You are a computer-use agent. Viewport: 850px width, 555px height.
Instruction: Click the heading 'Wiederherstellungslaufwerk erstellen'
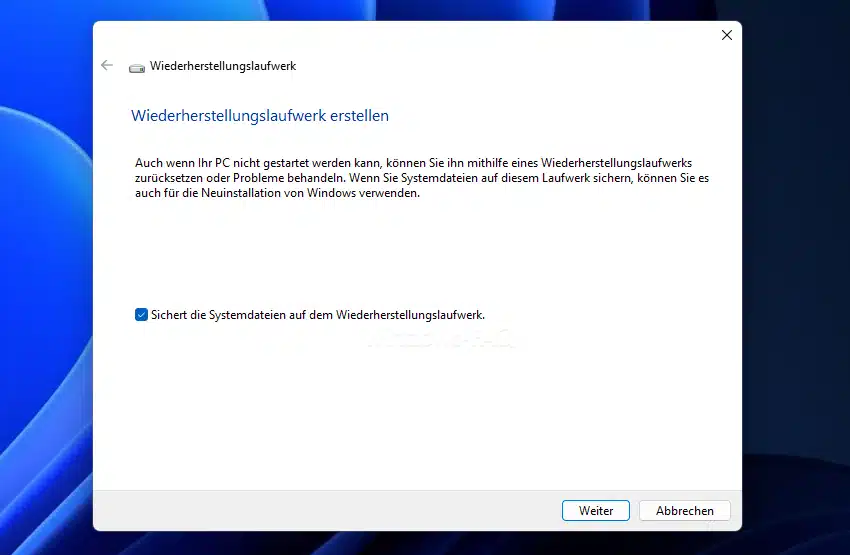pyautogui.click(x=260, y=115)
